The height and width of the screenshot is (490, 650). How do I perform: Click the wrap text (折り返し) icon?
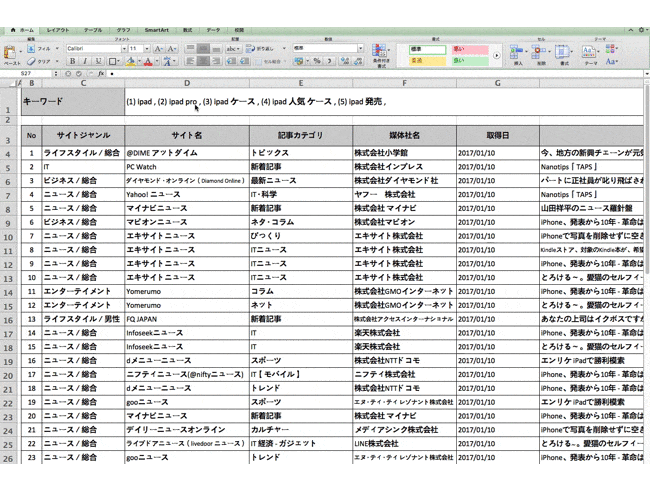click(x=250, y=49)
